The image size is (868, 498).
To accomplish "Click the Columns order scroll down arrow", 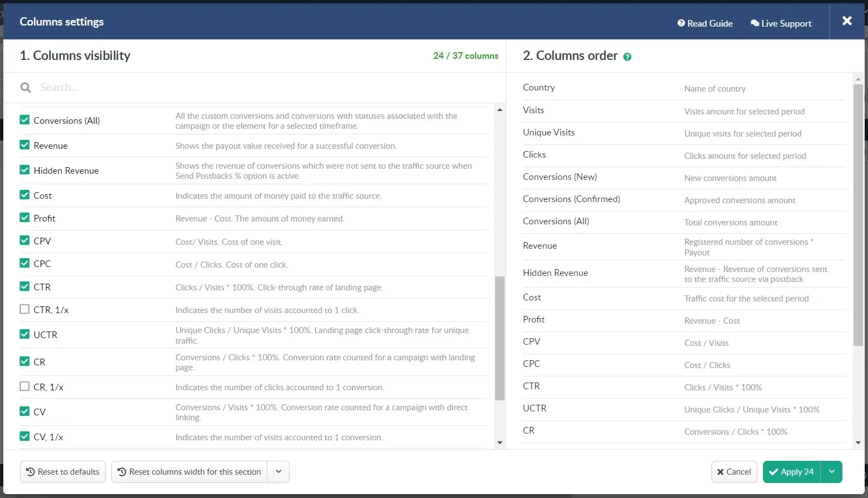I will pos(858,442).
